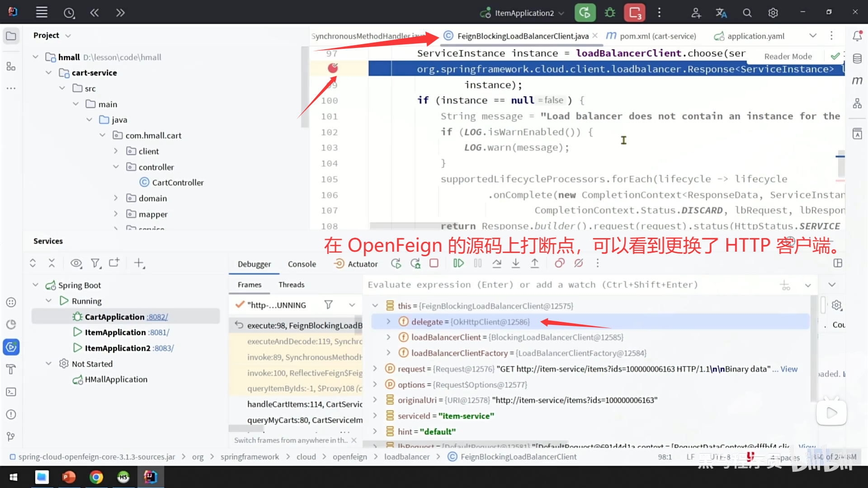Open Chrome from the Windows taskbar
Screen dimensions: 868x488
96,477
